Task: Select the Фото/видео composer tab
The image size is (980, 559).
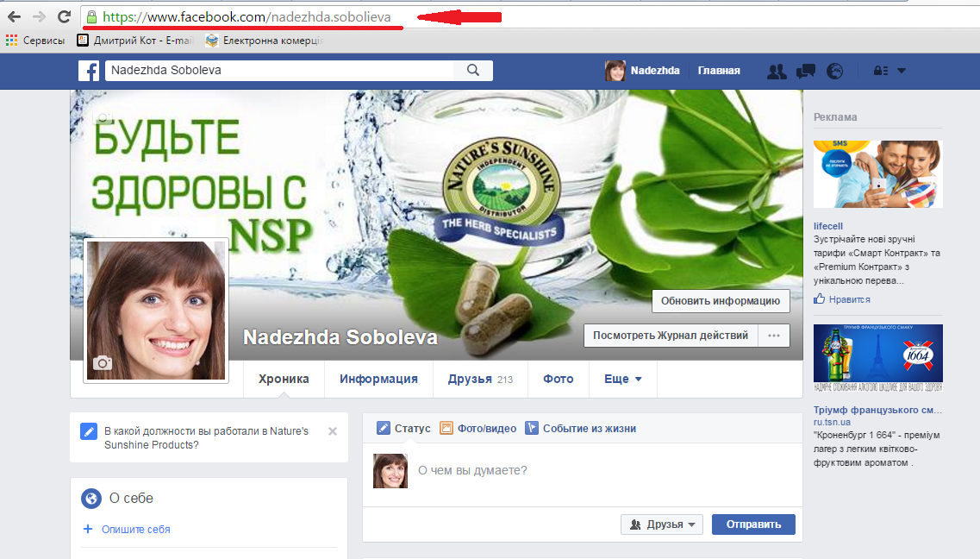Action: pyautogui.click(x=478, y=429)
